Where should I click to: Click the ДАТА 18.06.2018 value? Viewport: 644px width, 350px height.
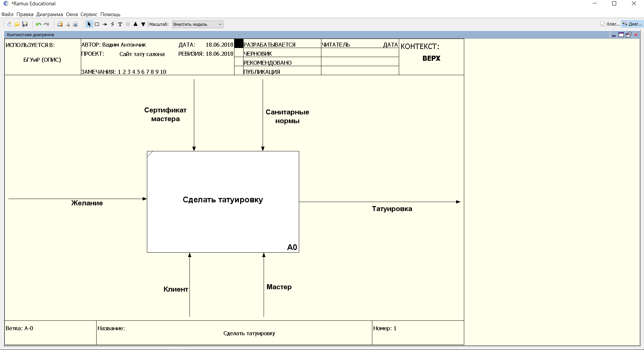click(x=219, y=45)
